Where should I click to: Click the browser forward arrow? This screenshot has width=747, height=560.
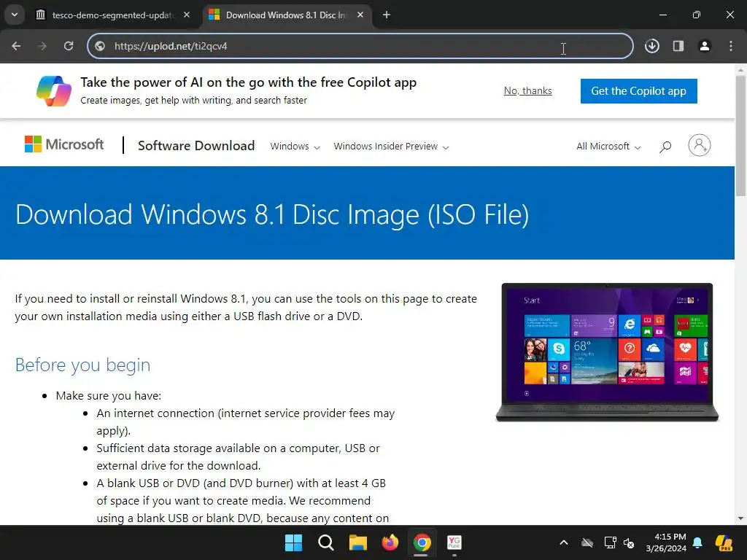tap(42, 46)
